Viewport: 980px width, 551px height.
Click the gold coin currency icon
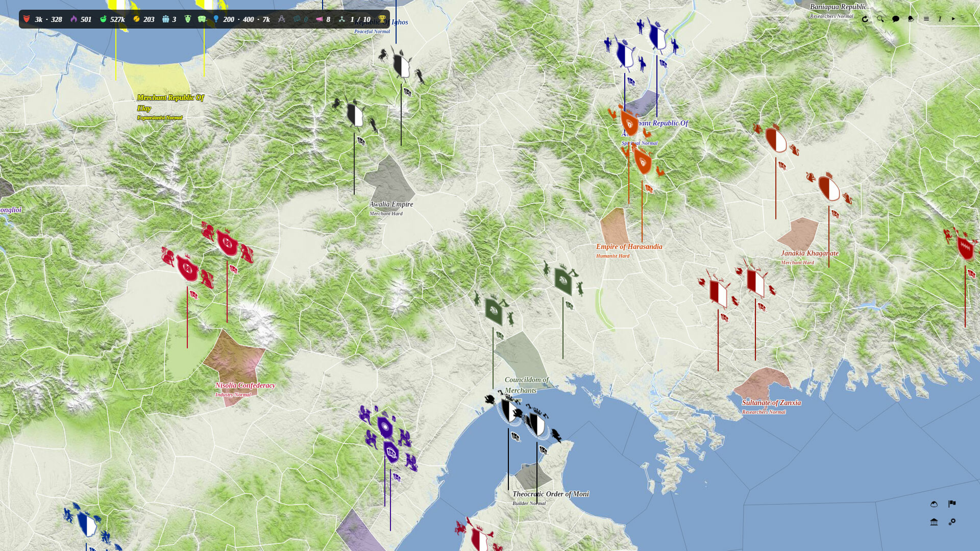(136, 19)
